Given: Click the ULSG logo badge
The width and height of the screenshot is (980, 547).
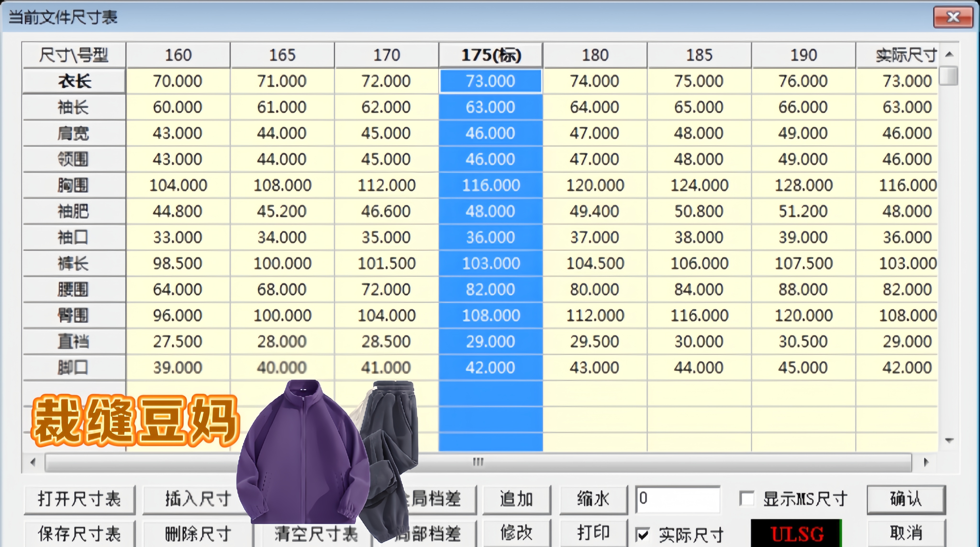Looking at the screenshot, I should click(x=797, y=534).
